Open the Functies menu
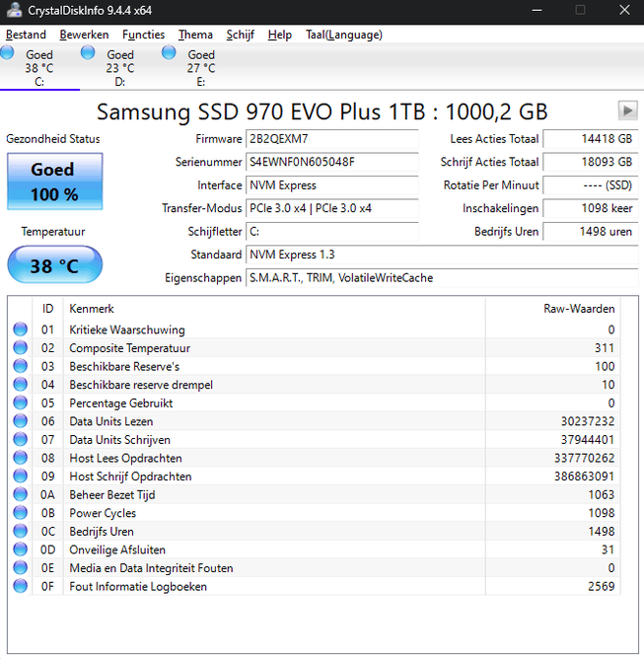The image size is (644, 659). [143, 35]
